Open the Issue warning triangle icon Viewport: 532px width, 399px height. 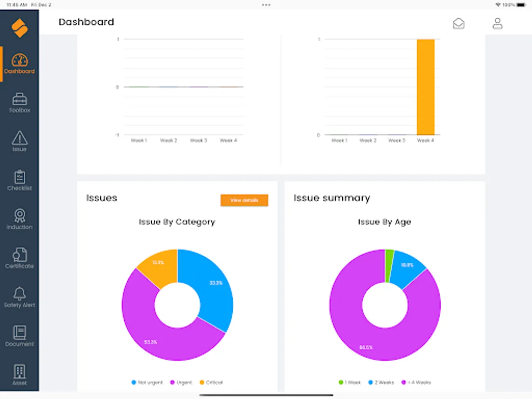point(20,138)
